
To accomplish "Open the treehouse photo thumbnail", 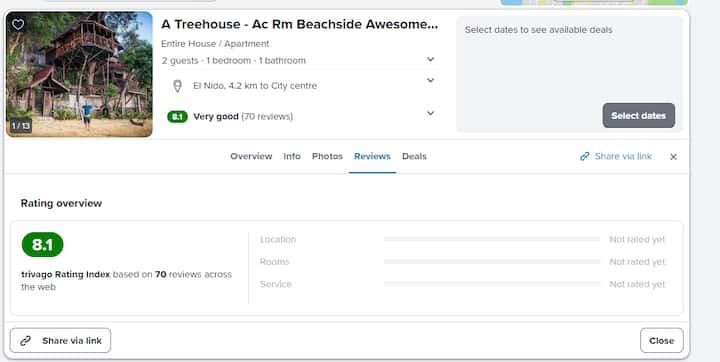I will 79,74.
